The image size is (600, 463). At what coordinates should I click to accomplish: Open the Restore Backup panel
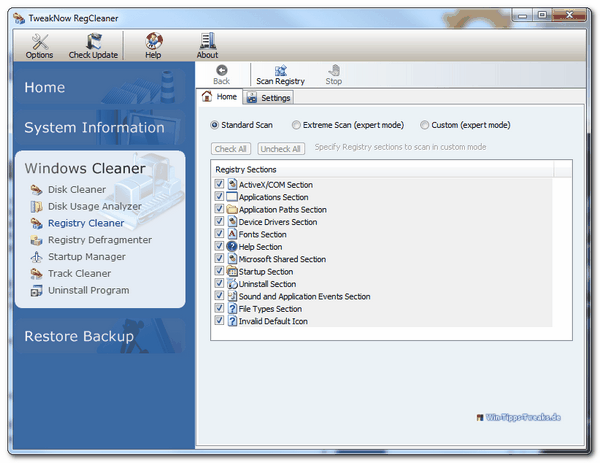click(x=100, y=336)
